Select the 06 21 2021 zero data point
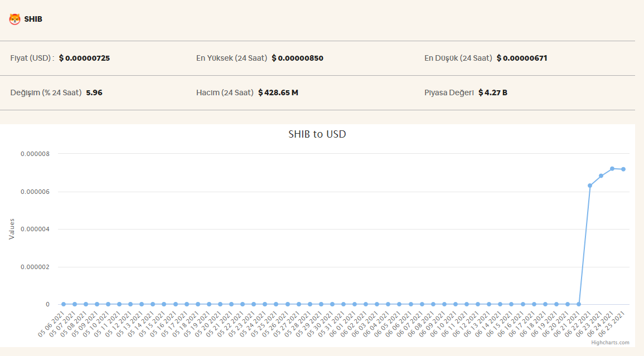Viewport: 644px width, 356px height. 579,304
